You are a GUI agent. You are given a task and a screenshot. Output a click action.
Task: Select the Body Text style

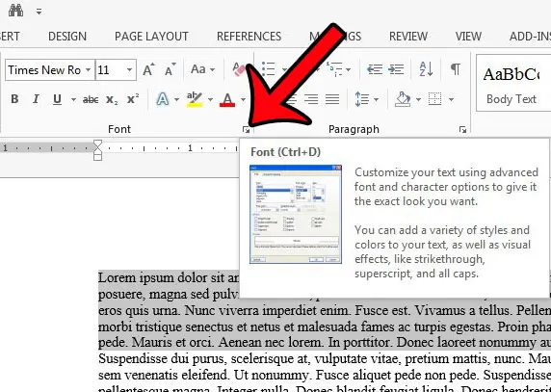(x=513, y=83)
